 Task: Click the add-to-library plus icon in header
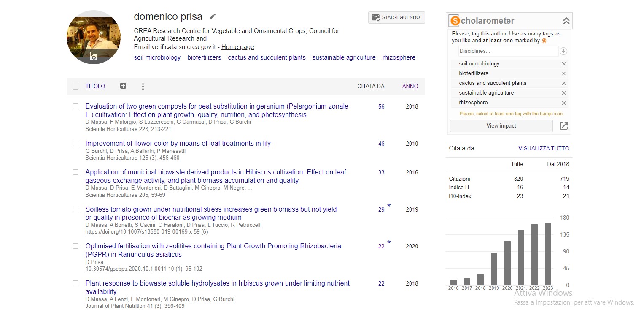point(122,87)
